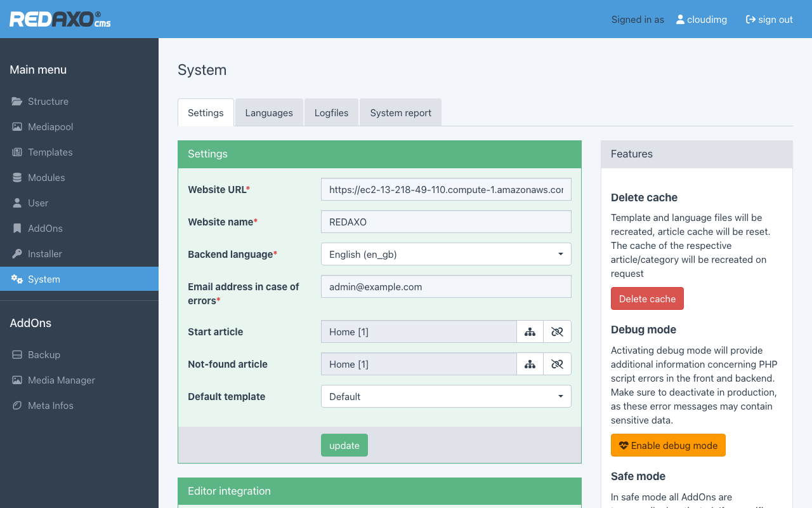Click the sign out link
The width and height of the screenshot is (812, 508).
[769, 20]
